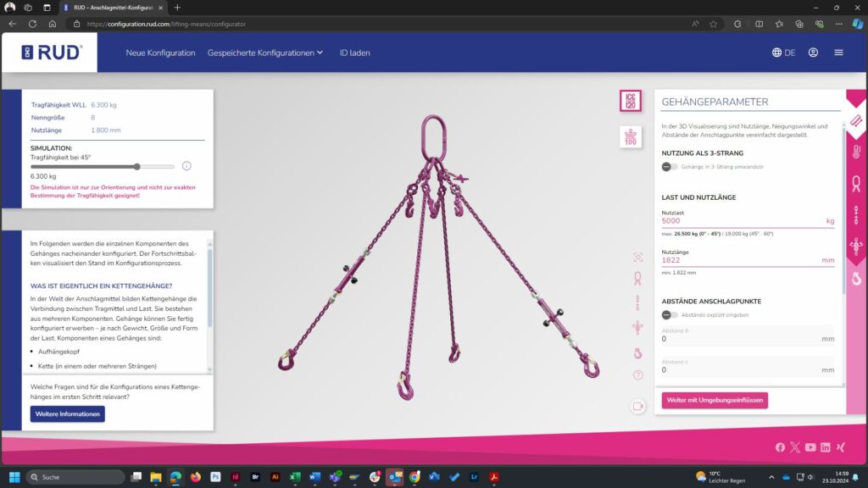Image resolution: width=868 pixels, height=488 pixels.
Task: Open RUD's YouTube channel icon
Action: pyautogui.click(x=810, y=447)
